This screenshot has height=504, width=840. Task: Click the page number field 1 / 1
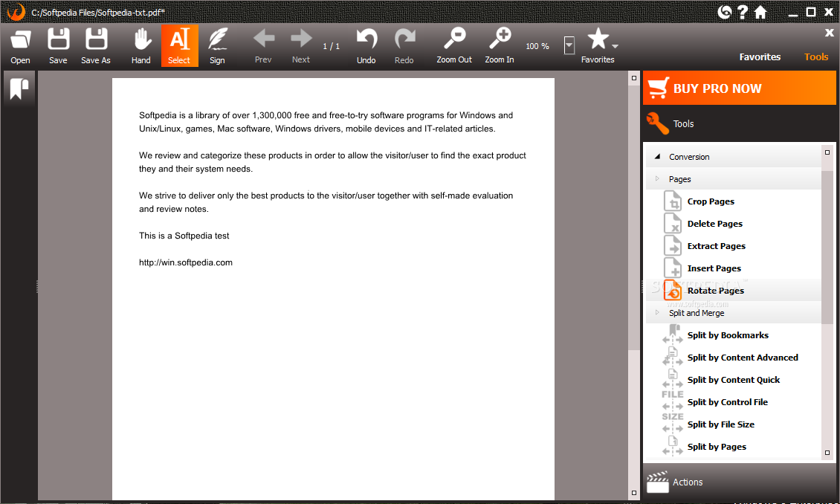tap(331, 46)
